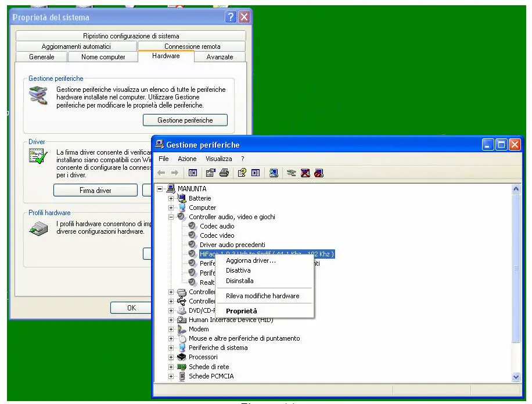Click the Modem icon in the device tree
The image size is (532, 404).
tap(182, 329)
